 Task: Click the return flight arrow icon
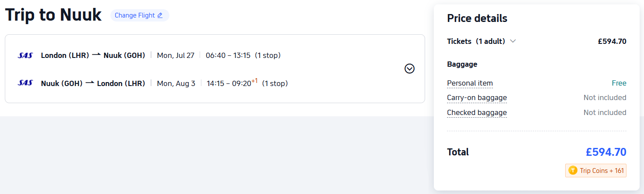pyautogui.click(x=90, y=83)
